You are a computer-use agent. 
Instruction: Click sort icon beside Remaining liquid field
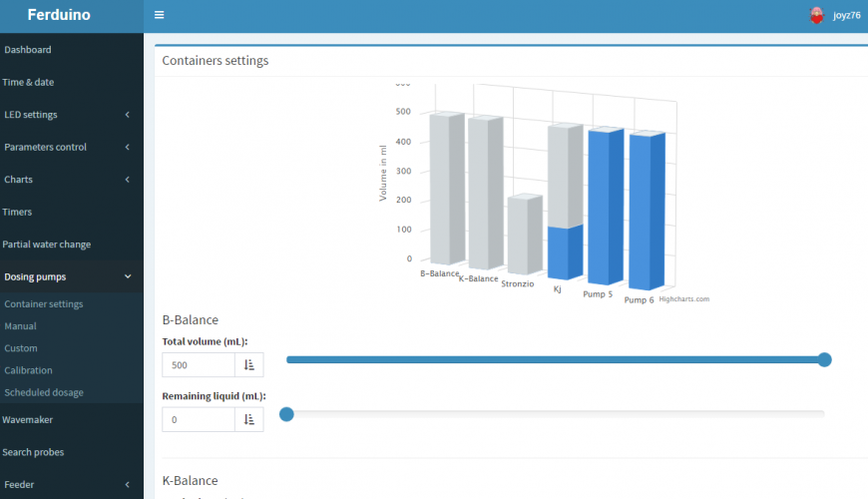(x=249, y=420)
